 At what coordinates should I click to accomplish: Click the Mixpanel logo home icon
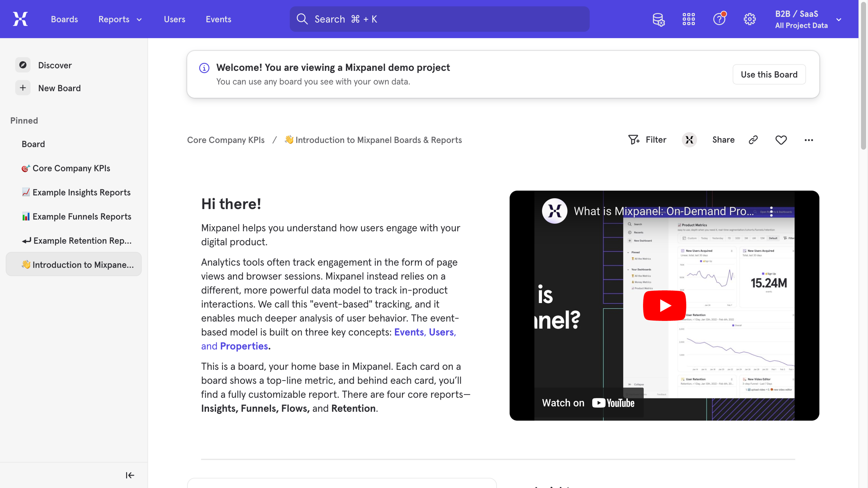[x=20, y=19]
